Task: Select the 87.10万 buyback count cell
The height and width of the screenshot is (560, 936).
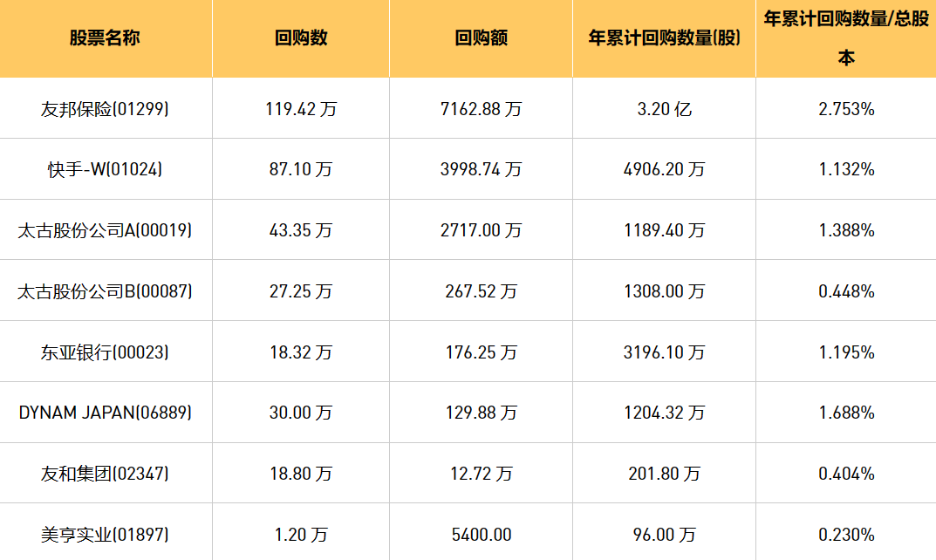Action: [x=301, y=169]
